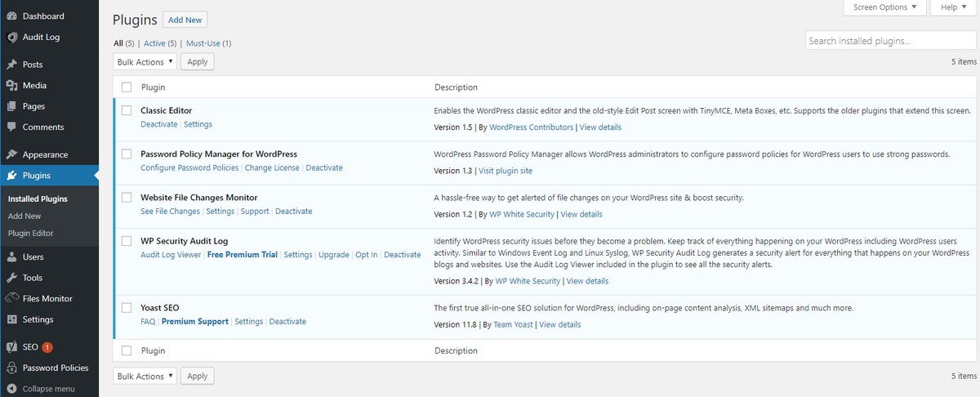Screen dimensions: 980x397
Task: Check the Website File Changes Monitor checkbox
Action: coord(127,198)
